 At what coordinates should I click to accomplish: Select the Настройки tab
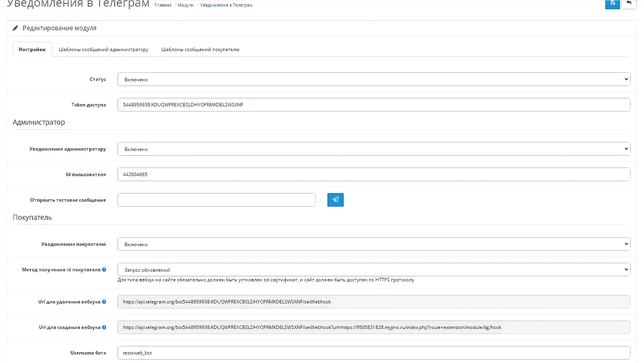point(32,50)
